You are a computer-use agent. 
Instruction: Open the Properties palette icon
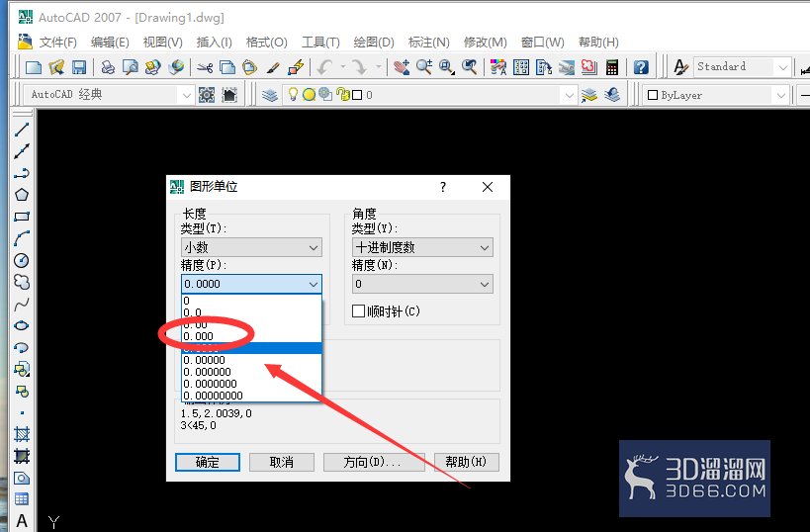point(498,67)
